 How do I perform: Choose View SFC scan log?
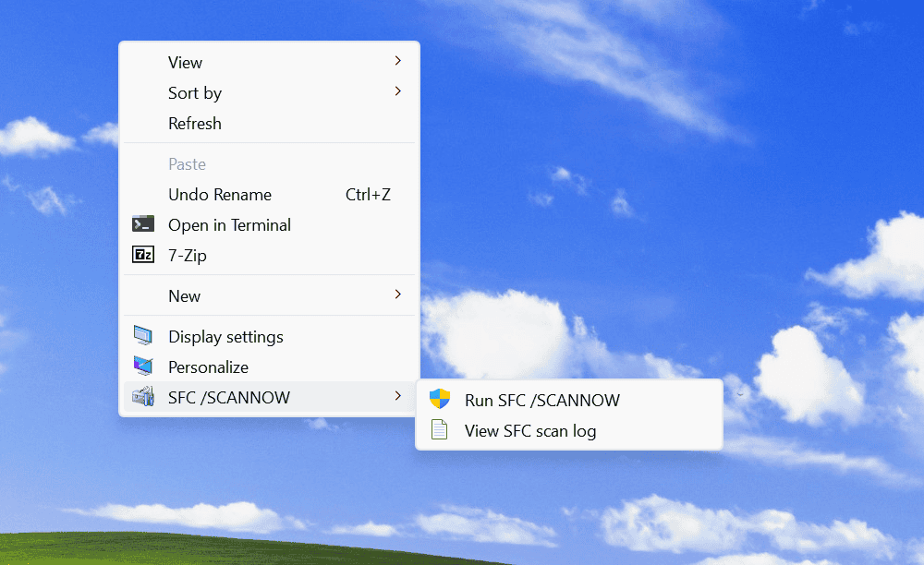click(569, 430)
